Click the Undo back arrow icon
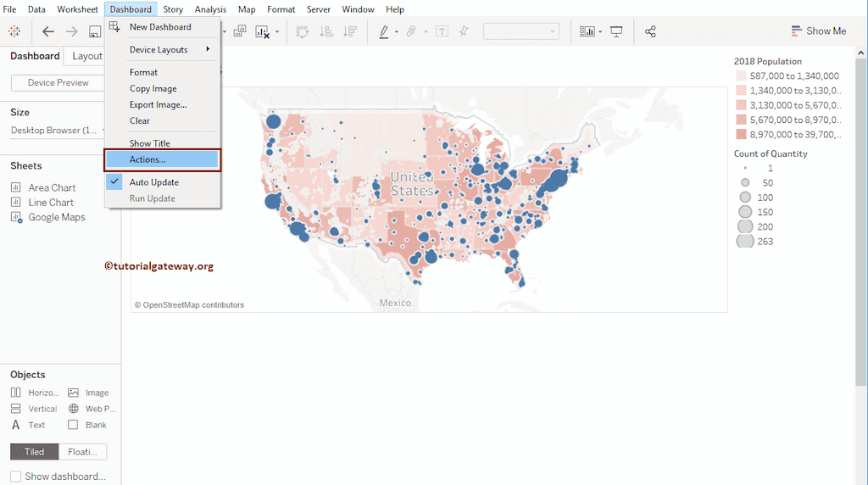Screen dimensions: 868x485 coord(48,31)
